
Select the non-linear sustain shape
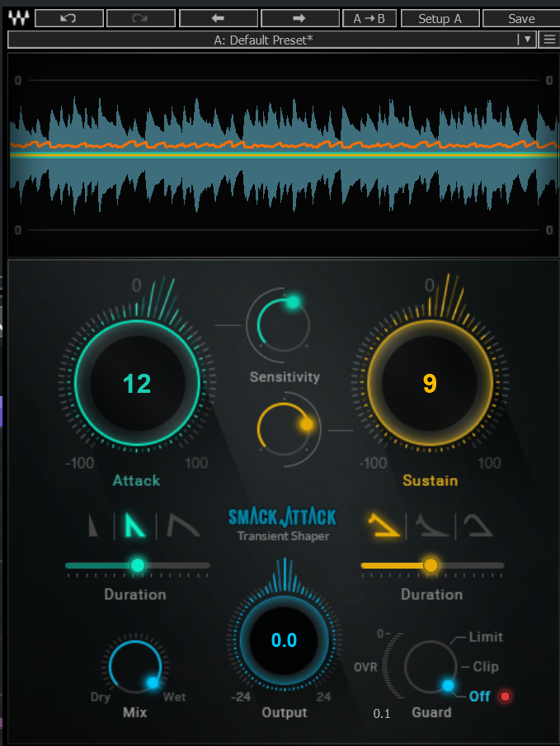coord(431,526)
